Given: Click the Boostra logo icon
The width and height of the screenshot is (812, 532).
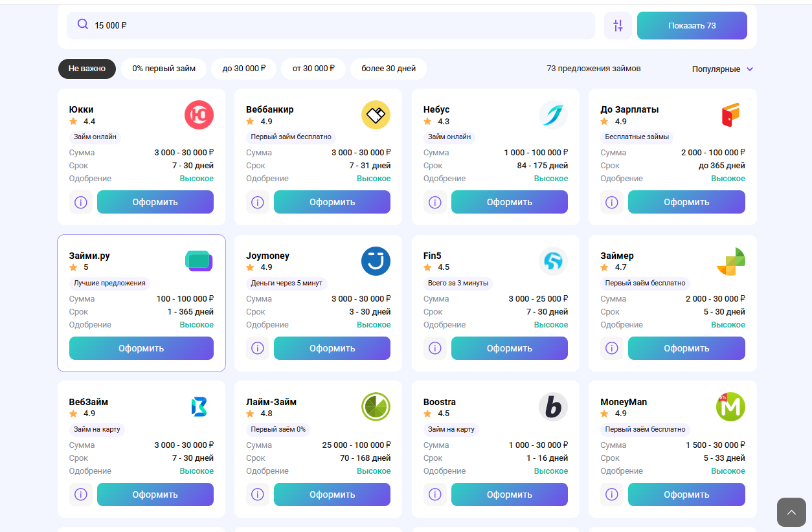Looking at the screenshot, I should (553, 407).
